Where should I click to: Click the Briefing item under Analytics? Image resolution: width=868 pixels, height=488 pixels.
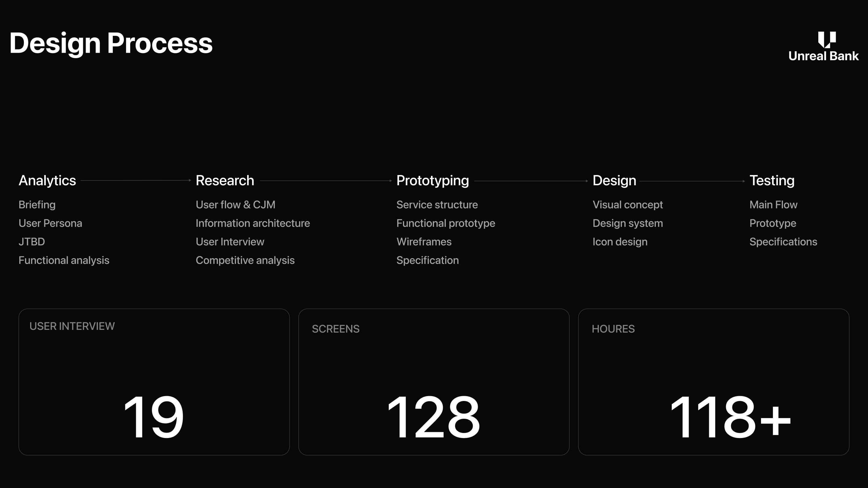pyautogui.click(x=37, y=205)
